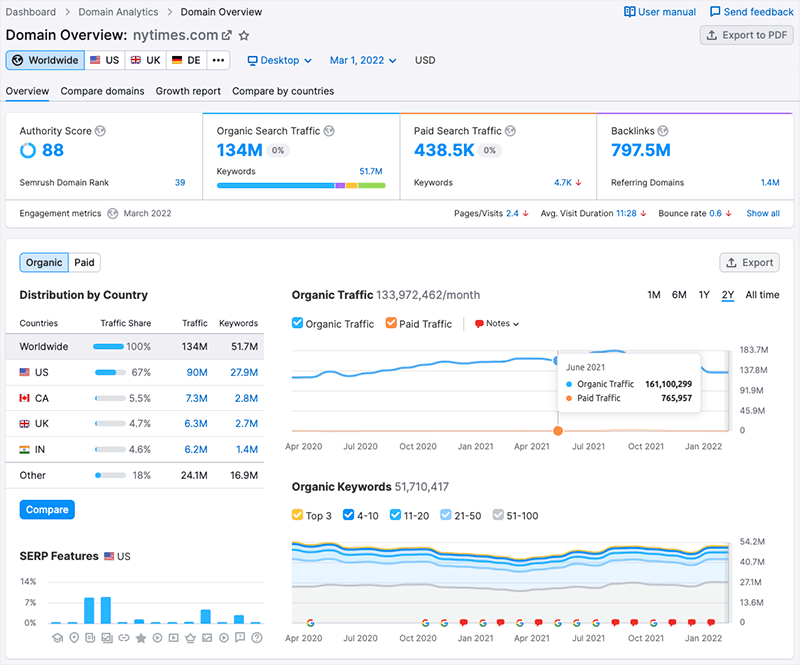Toggle the 51-100 keywords checkbox
Image resolution: width=800 pixels, height=665 pixels.
498,515
